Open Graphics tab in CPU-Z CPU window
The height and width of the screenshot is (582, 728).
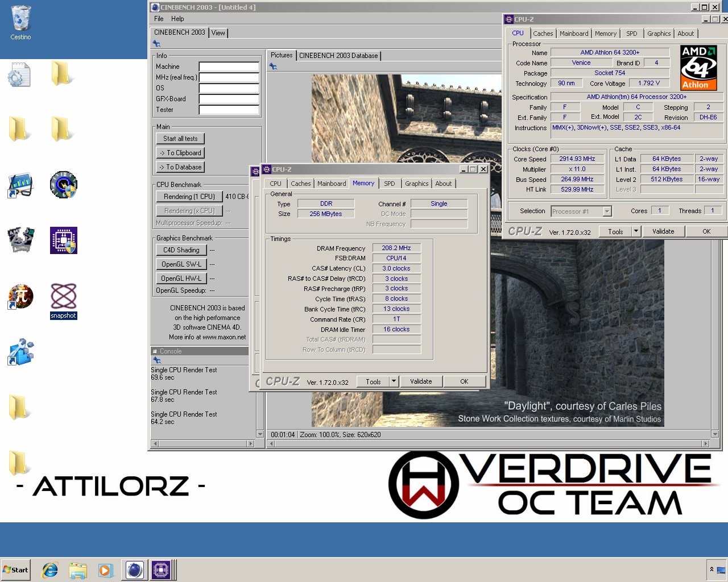tap(659, 34)
